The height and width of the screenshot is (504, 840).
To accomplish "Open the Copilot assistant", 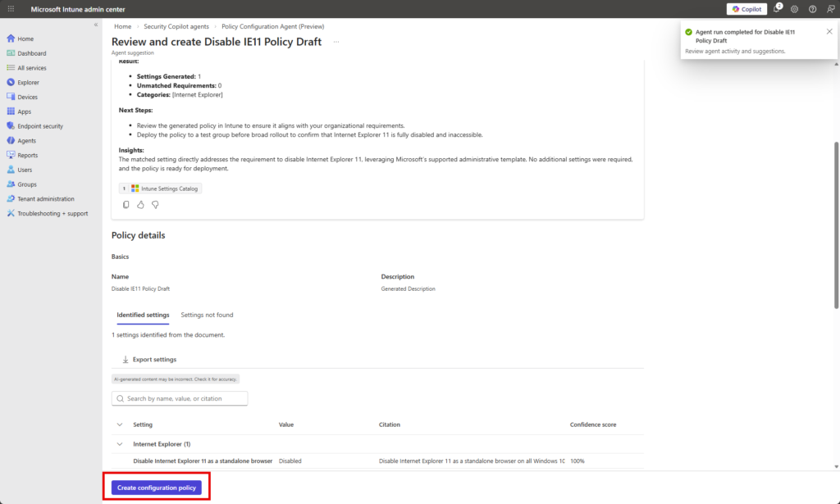I will point(746,9).
